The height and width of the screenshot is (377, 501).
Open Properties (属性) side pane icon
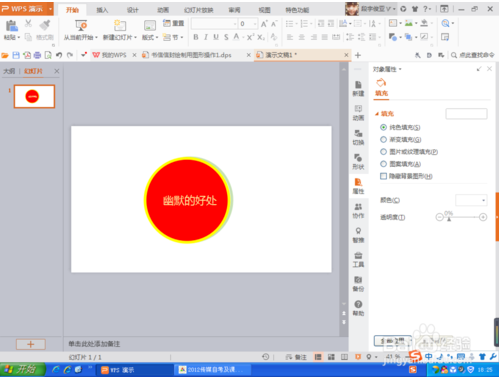[358, 186]
